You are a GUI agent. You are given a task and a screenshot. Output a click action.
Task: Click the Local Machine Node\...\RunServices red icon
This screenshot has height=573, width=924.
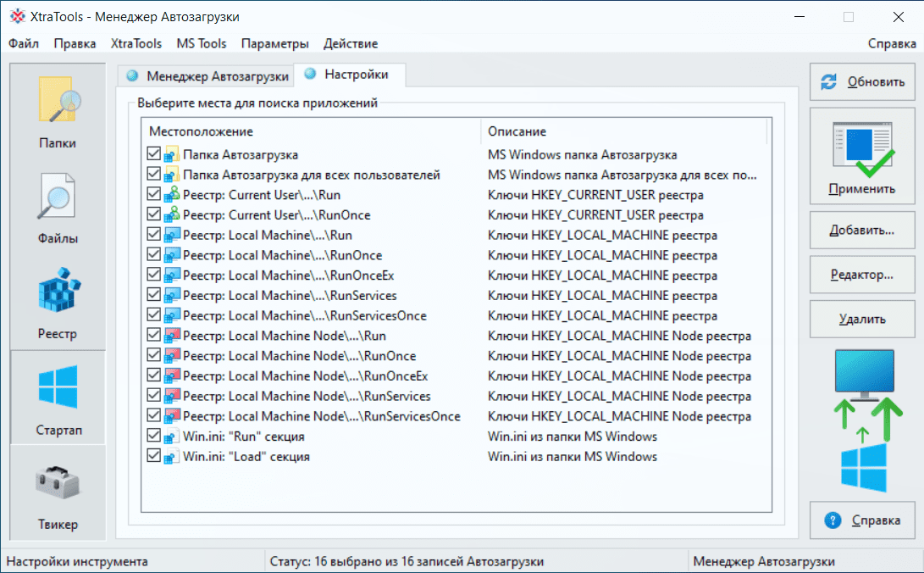pyautogui.click(x=171, y=396)
